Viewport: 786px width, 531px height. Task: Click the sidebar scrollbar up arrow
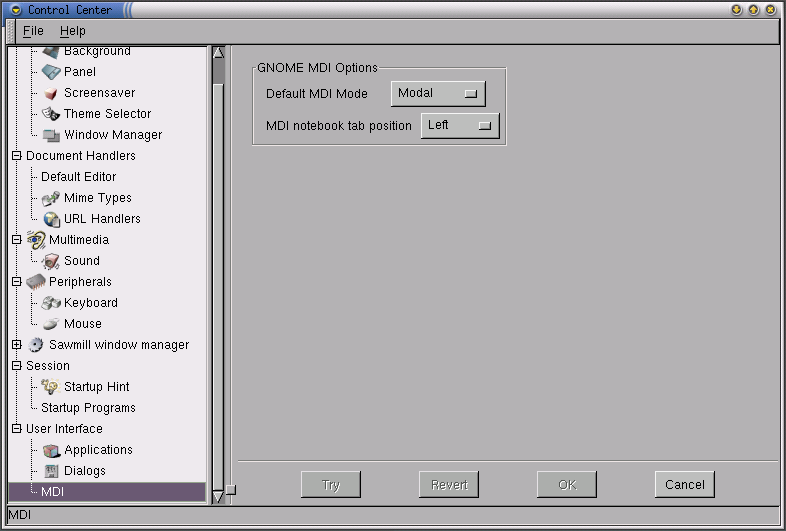pos(218,53)
